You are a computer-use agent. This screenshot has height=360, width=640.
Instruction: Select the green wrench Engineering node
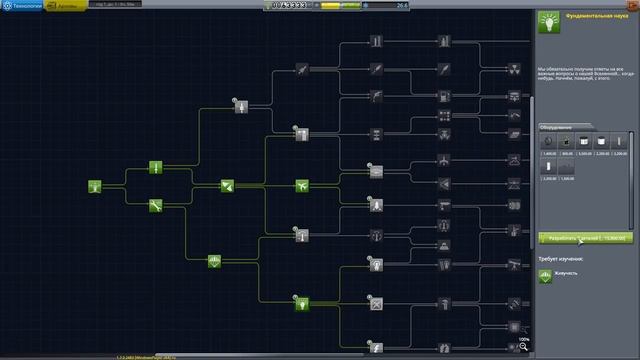(x=156, y=205)
